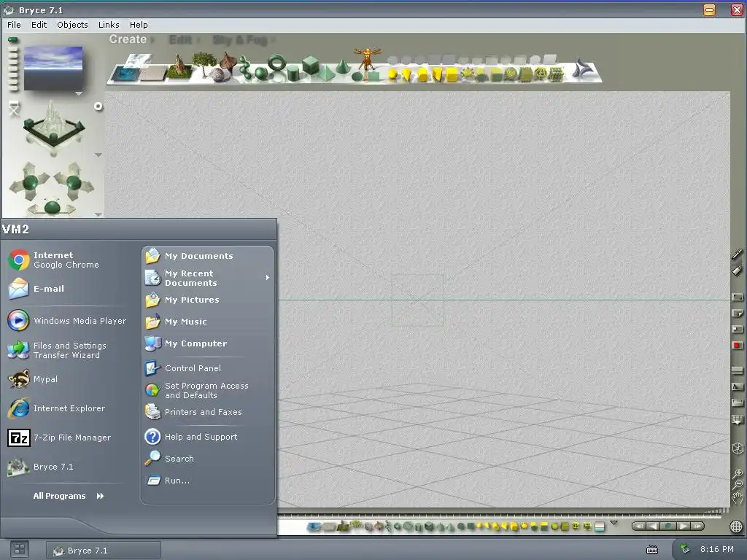Screen dimensions: 747x560
Task: Open My Computer from Start menu
Action: pos(186,343)
